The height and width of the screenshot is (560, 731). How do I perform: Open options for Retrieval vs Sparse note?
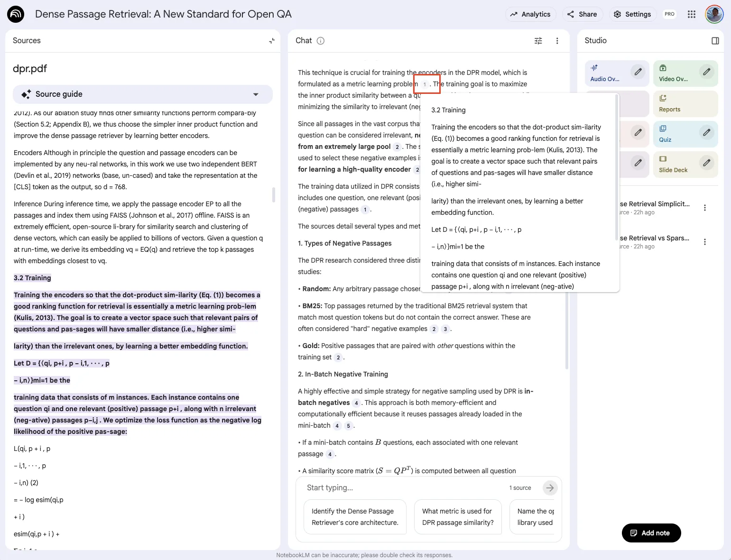click(705, 242)
